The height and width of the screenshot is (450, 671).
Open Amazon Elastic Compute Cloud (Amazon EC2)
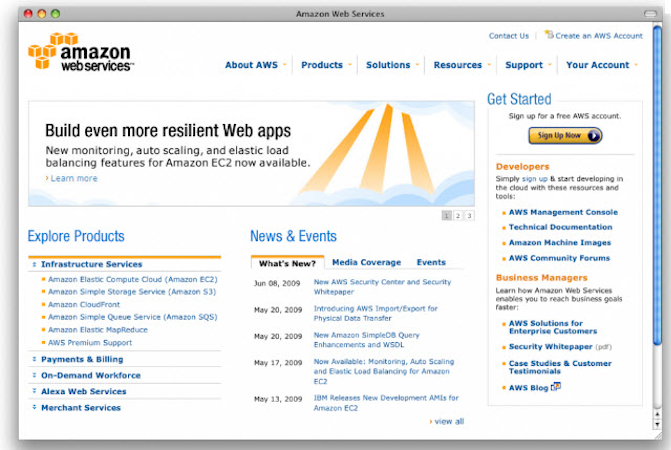pos(133,279)
